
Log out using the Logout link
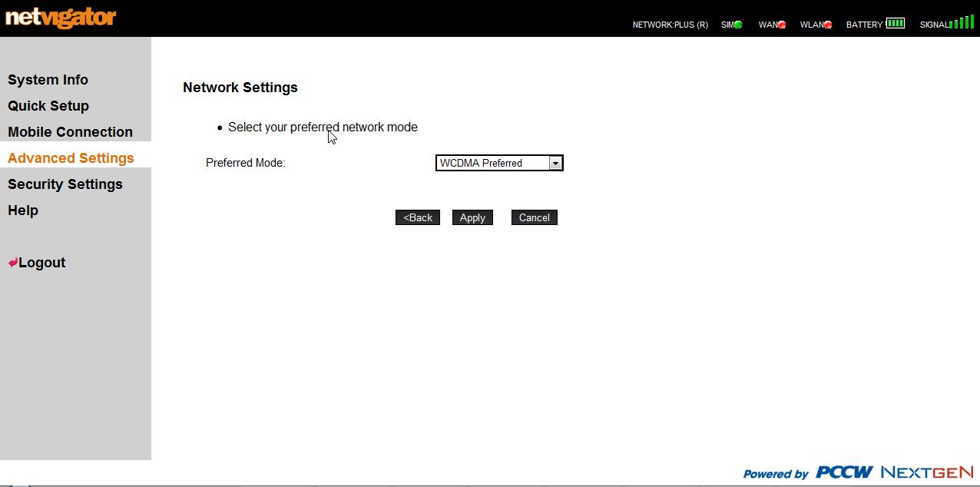41,263
